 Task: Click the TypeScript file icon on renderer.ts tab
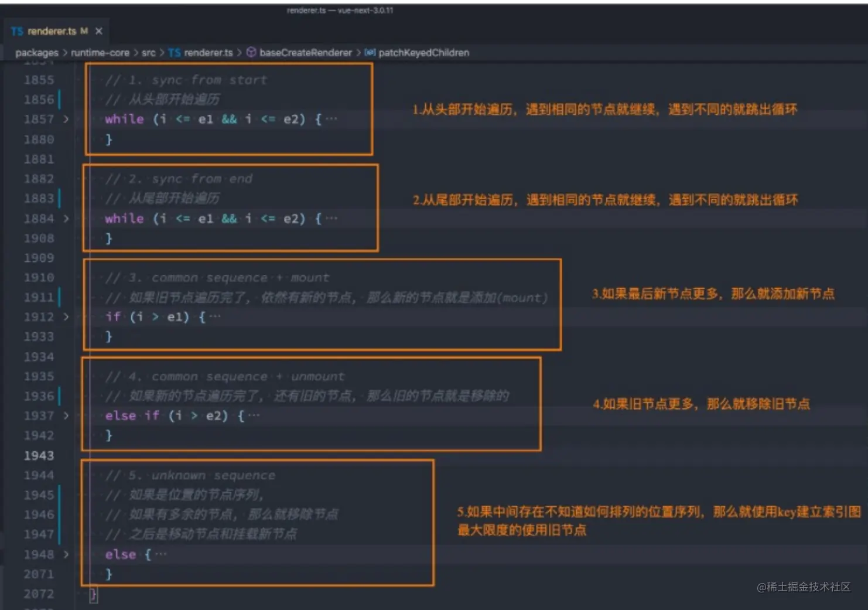pyautogui.click(x=16, y=31)
